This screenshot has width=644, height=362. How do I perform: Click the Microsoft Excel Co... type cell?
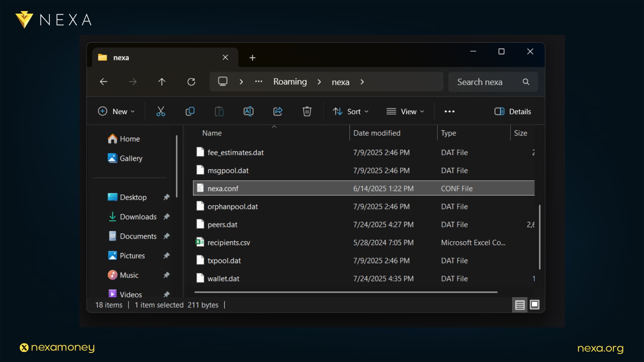473,242
